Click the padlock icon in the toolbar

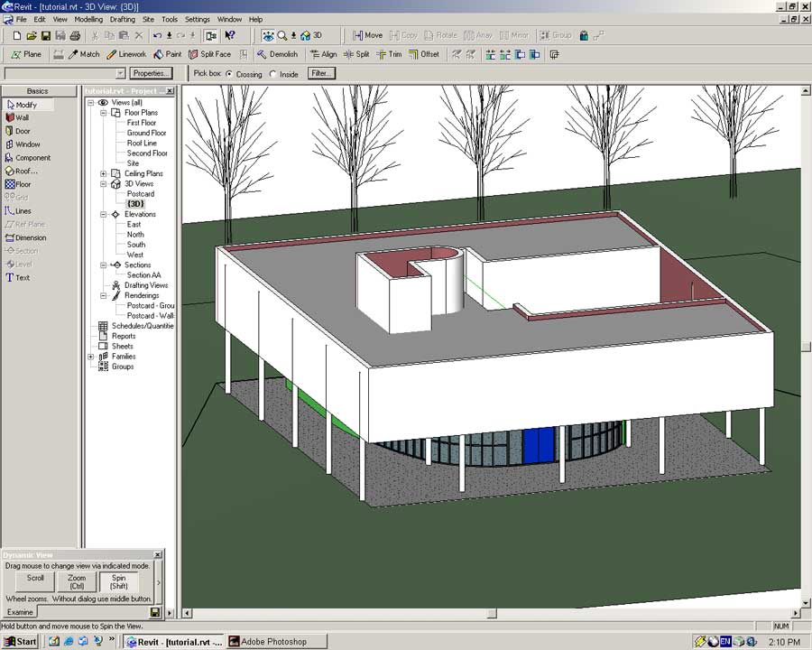tap(584, 36)
